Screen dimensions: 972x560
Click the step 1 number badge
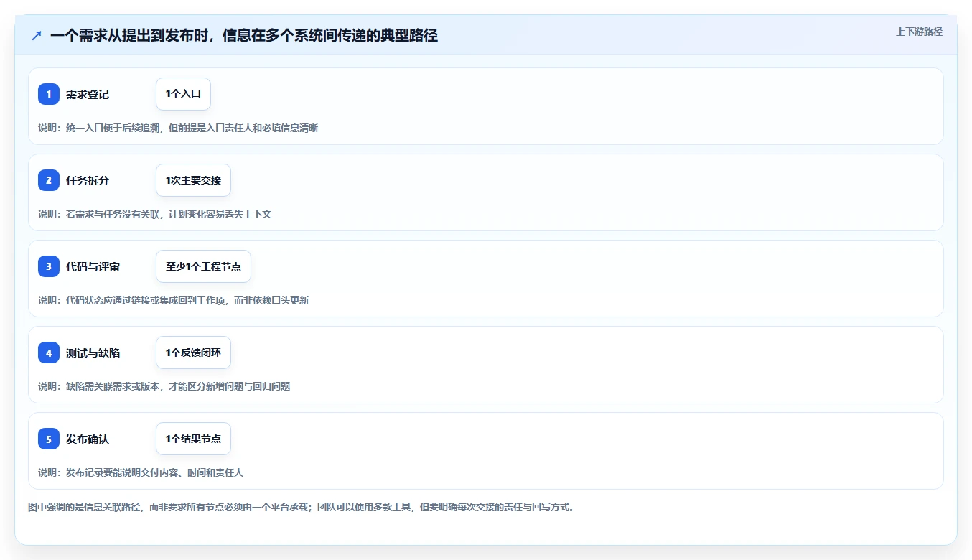49,94
